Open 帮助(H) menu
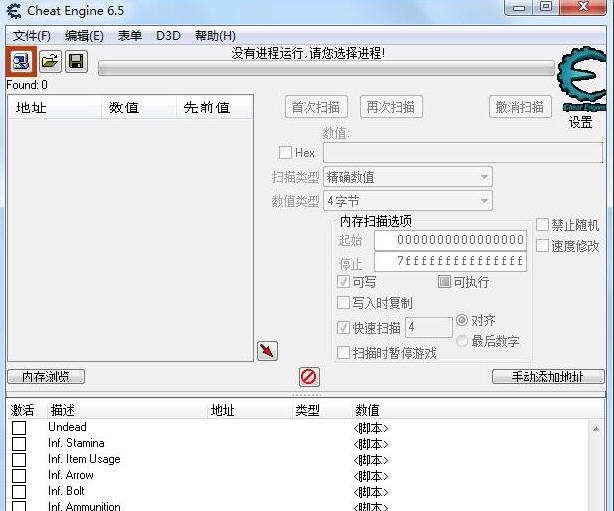Screen dimensions: 614x511 point(215,36)
